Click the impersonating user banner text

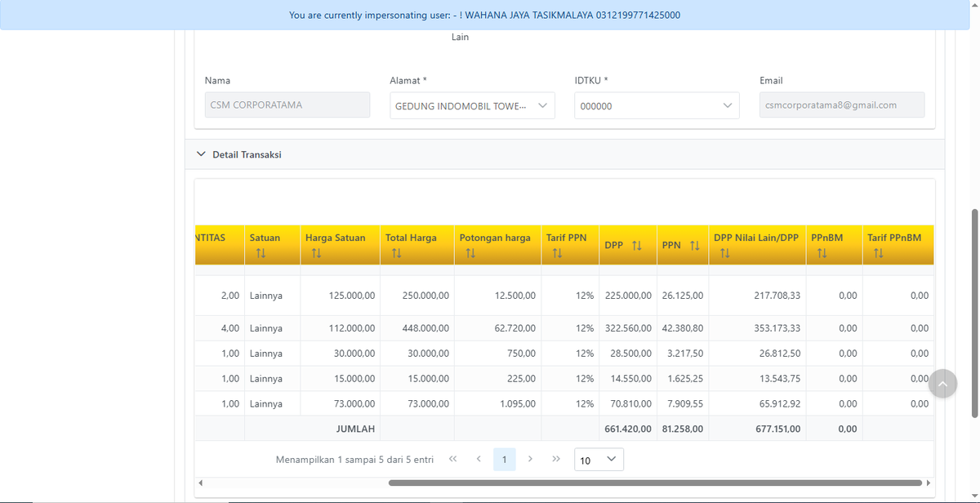coord(485,15)
